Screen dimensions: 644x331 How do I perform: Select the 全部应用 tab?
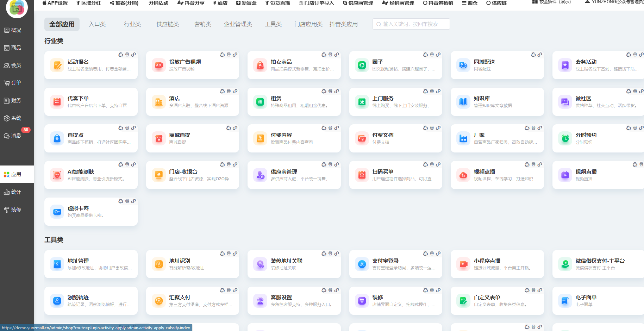point(62,24)
